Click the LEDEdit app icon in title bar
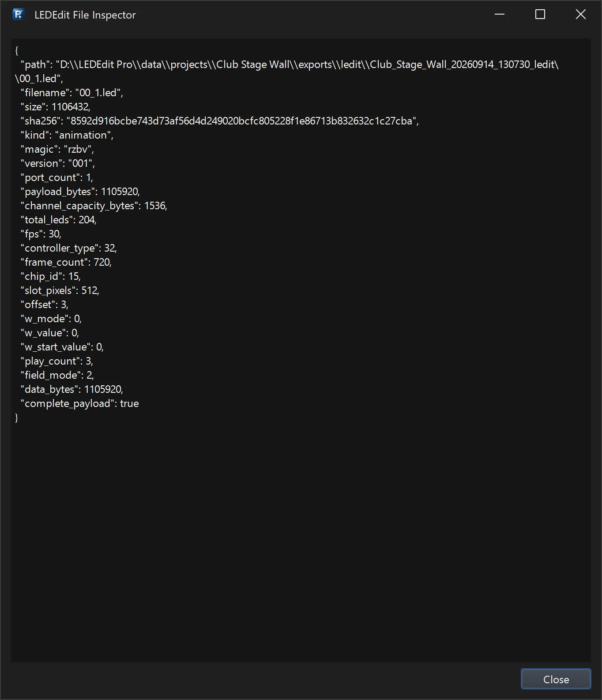Viewport: 602px width, 700px height. (x=18, y=15)
